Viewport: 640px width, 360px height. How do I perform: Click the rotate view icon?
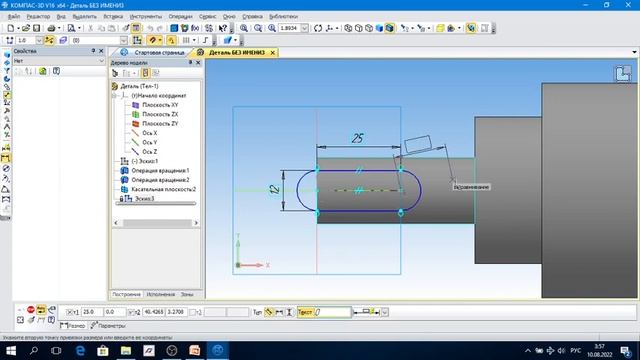(x=318, y=28)
